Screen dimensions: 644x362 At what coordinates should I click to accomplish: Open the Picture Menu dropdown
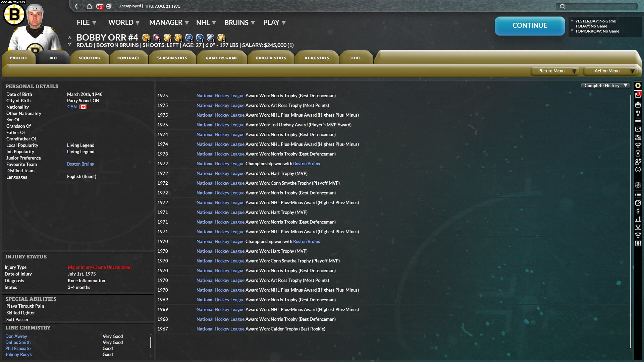coord(554,71)
